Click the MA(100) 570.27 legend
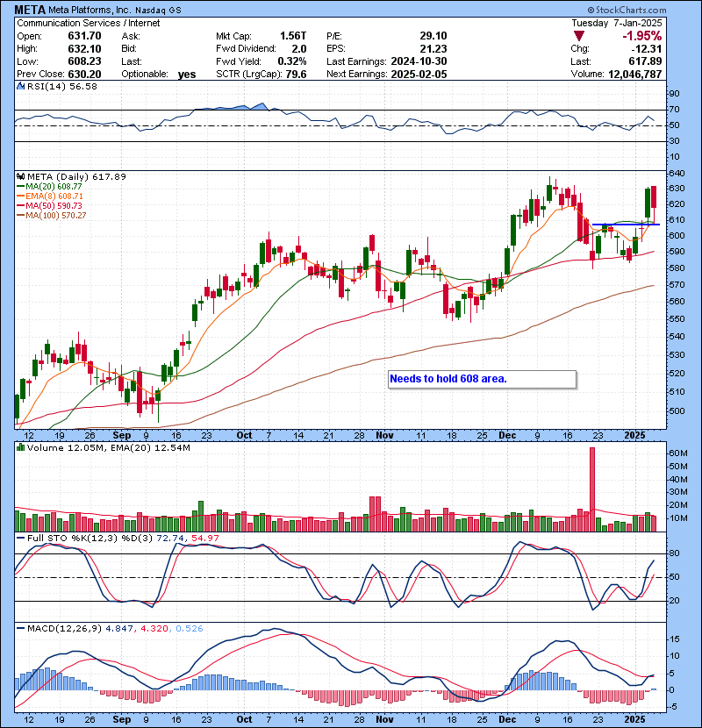The height and width of the screenshot is (728, 702). click(52, 216)
